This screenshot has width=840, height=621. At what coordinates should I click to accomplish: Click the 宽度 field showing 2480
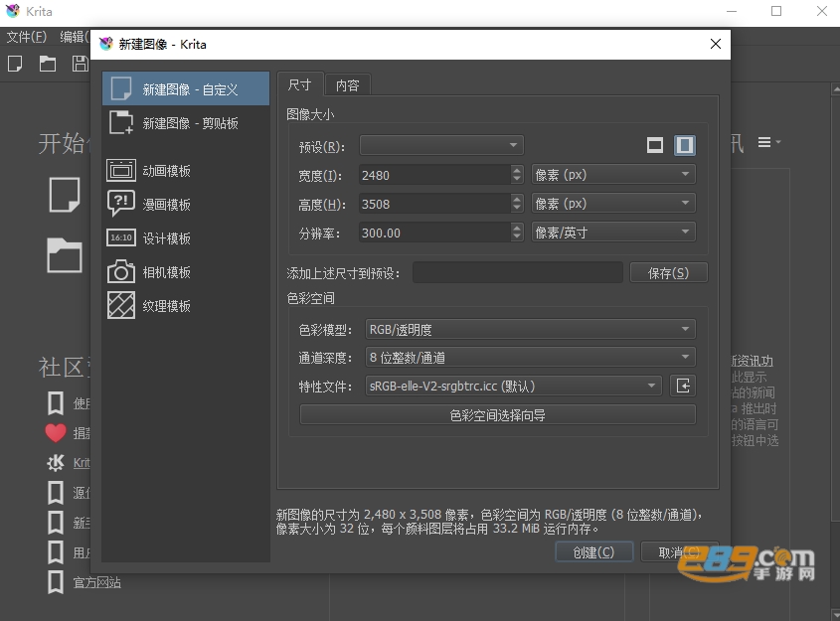coord(434,175)
